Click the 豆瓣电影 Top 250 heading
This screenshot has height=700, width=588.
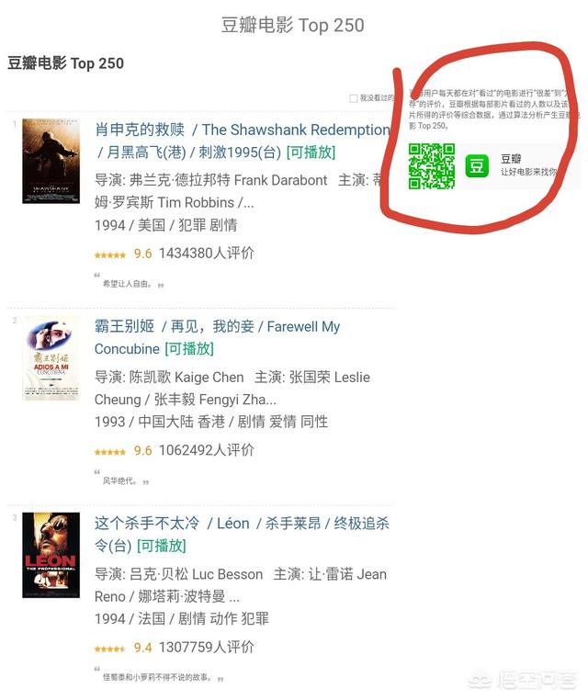tap(65, 63)
